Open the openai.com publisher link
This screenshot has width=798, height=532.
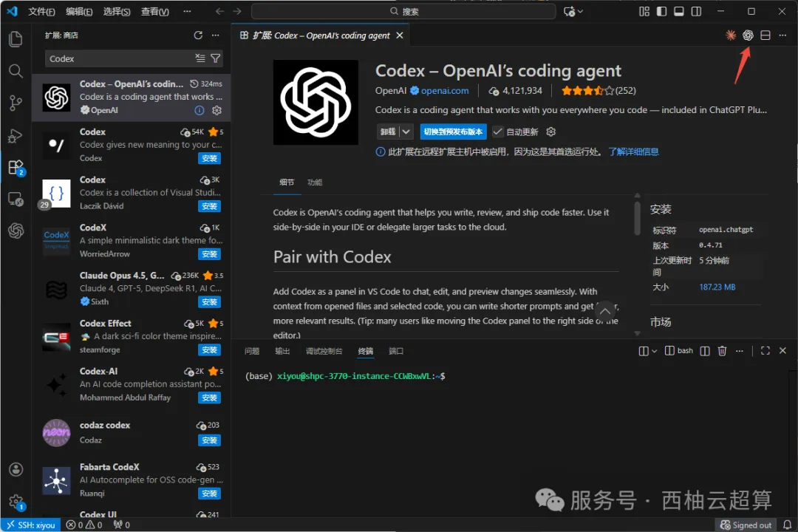(445, 91)
